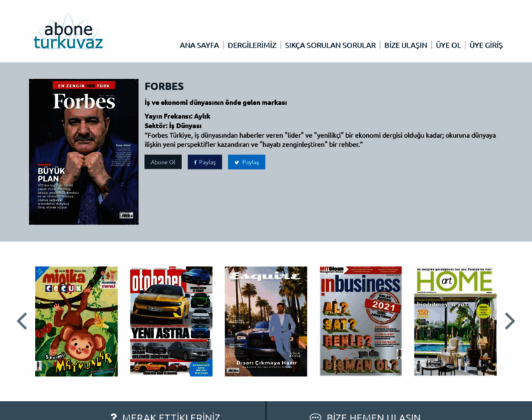
Task: Click the chat bubble icon in footer
Action: pos(315,416)
